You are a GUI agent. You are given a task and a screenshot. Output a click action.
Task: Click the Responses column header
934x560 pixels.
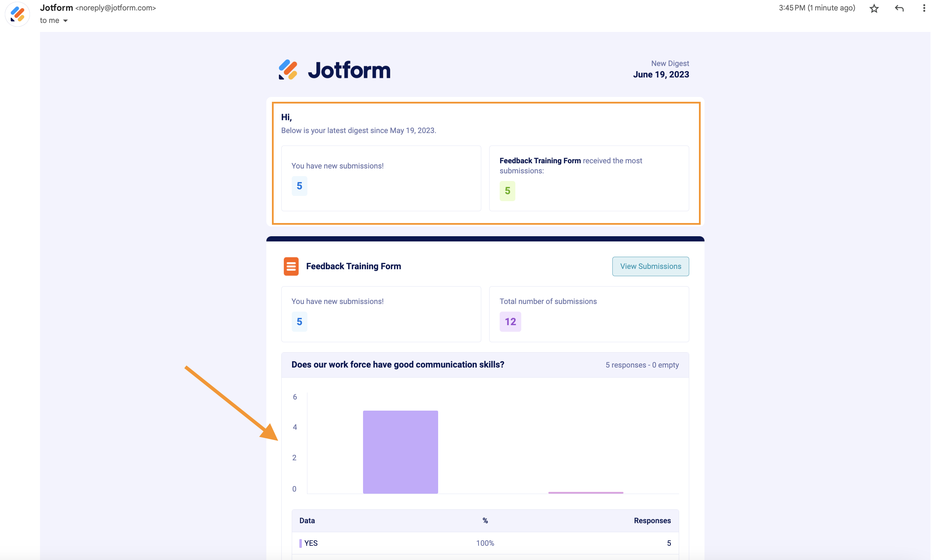[x=652, y=520]
